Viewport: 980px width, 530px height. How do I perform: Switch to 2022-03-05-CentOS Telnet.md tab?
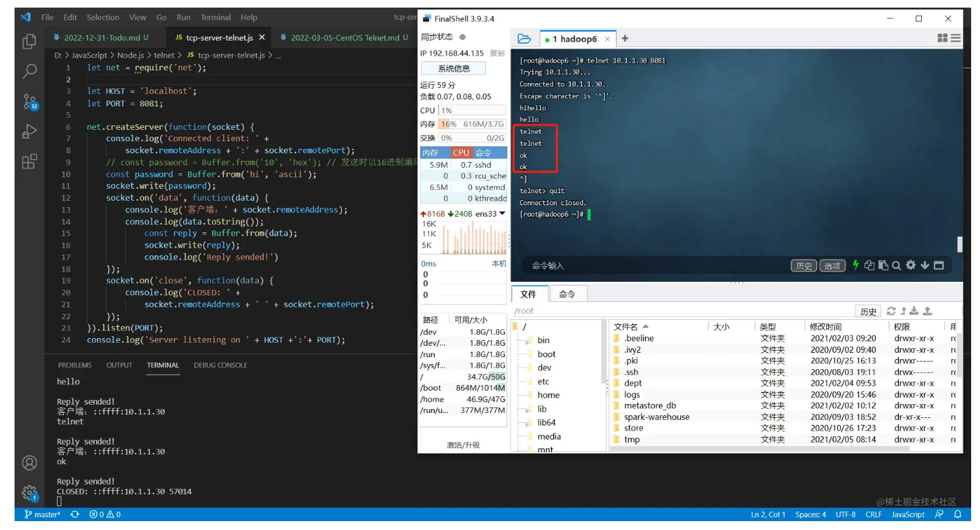click(x=345, y=37)
